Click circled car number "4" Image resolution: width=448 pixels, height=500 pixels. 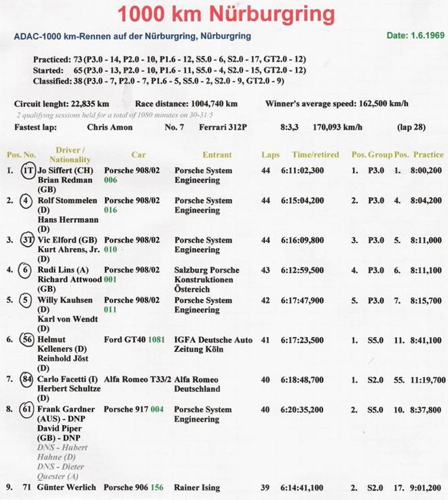pyautogui.click(x=26, y=201)
